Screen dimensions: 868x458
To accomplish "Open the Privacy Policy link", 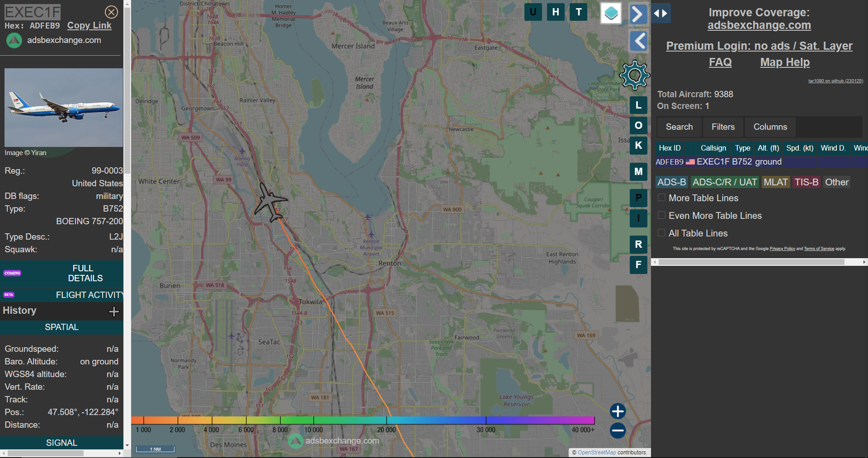I will [x=782, y=249].
